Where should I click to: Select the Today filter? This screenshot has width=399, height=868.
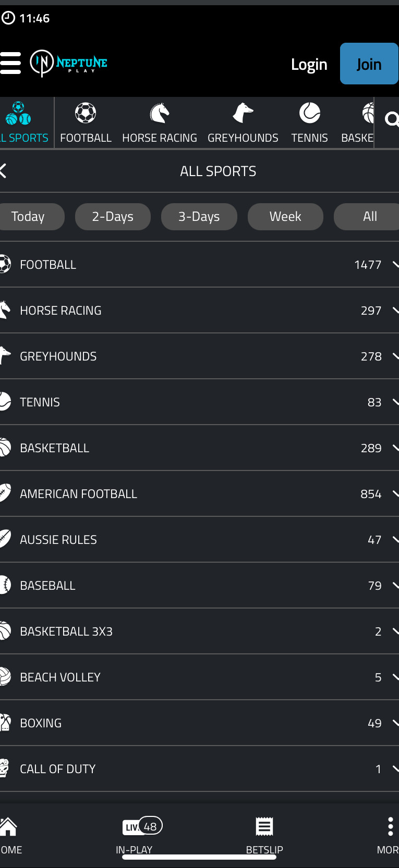pyautogui.click(x=28, y=217)
